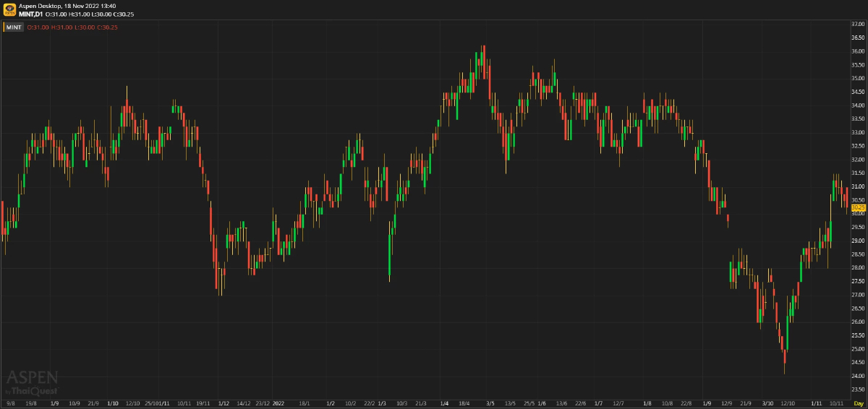Click the 35.00 level on price axis
Screen dimensions: 868x409
tap(859, 79)
